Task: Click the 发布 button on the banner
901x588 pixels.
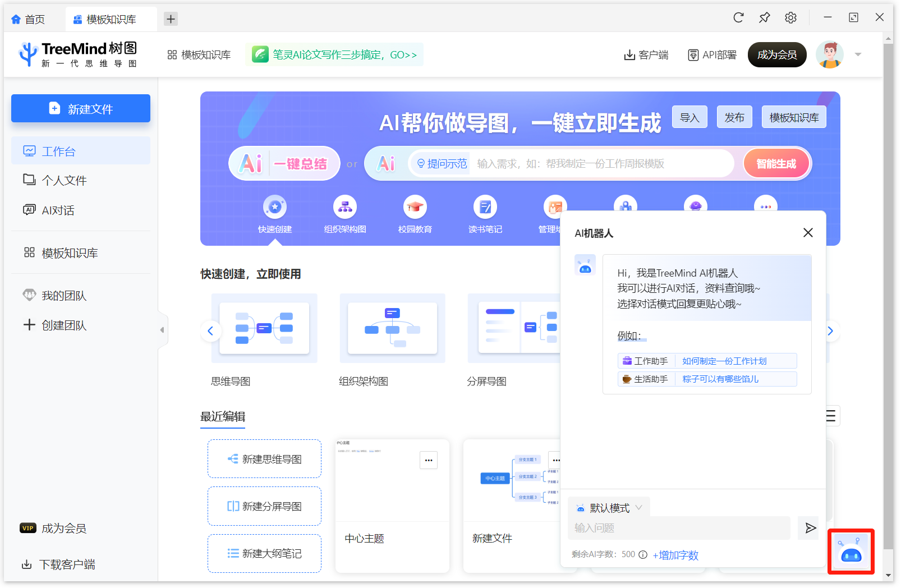Action: (x=734, y=117)
